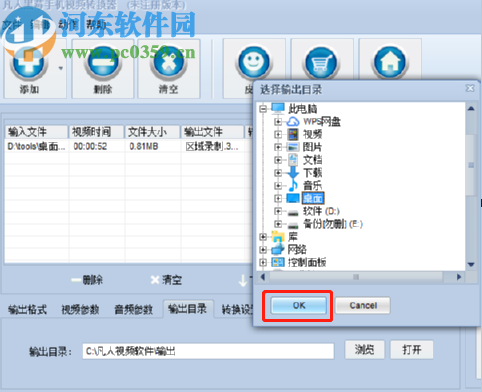The height and width of the screenshot is (392, 482).
Task: Click the Add (添加) plus icon
Action: point(29,63)
